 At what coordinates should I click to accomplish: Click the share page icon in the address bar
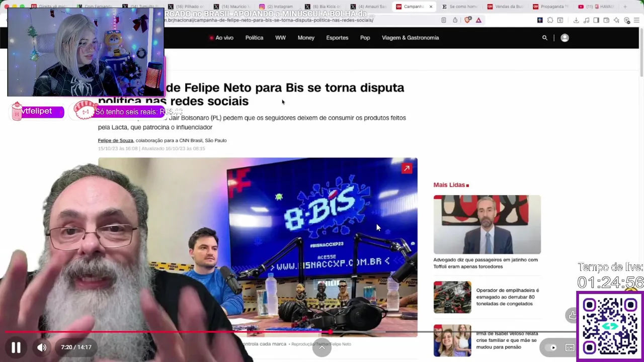pos(455,20)
